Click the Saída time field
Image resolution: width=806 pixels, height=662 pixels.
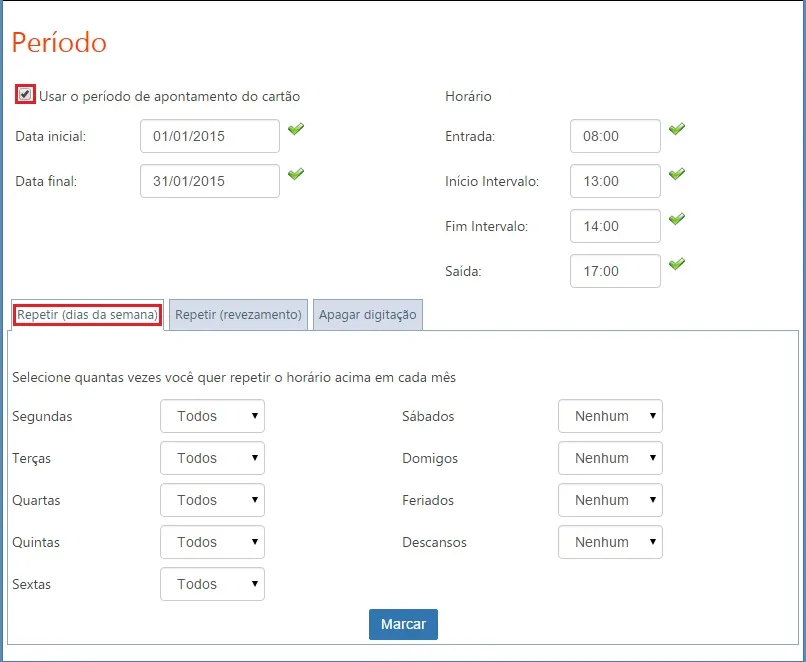tap(615, 271)
